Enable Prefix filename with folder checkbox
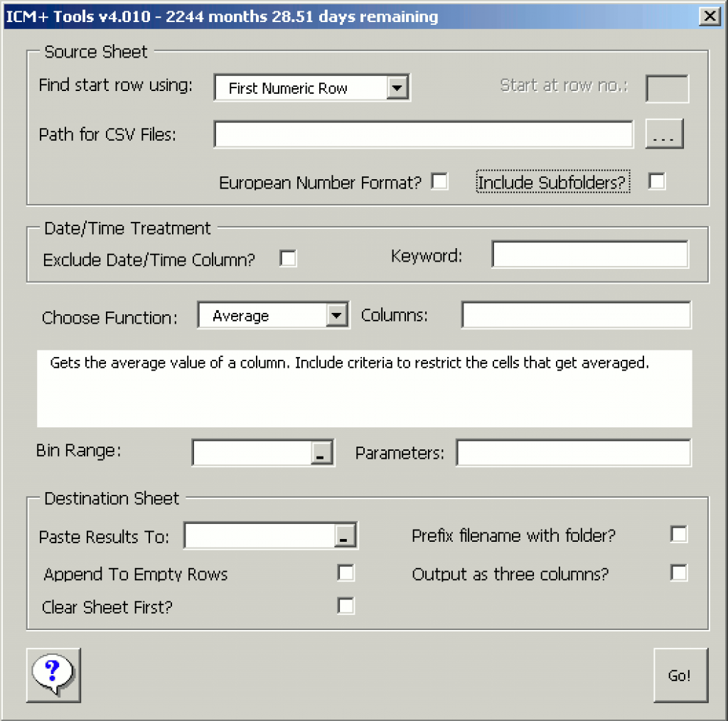The image size is (728, 721). click(679, 535)
